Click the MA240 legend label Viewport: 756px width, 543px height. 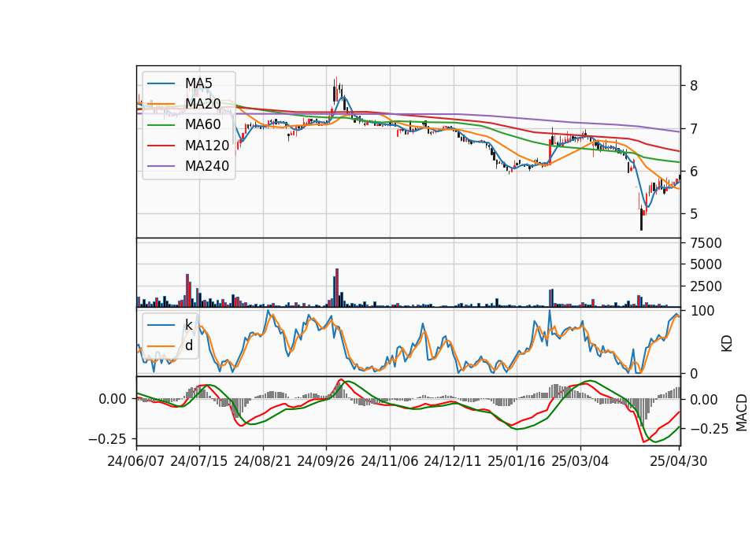pyautogui.click(x=207, y=166)
